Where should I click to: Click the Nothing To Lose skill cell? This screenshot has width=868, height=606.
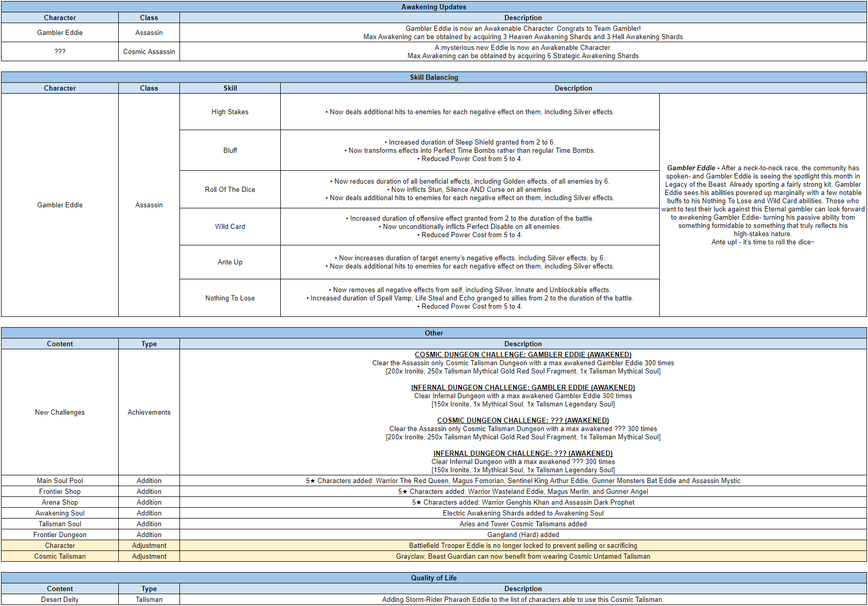[x=230, y=298]
